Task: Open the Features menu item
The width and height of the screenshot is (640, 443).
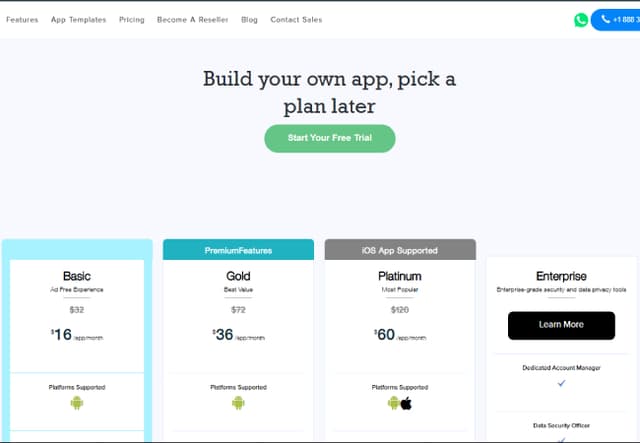Action: click(x=22, y=20)
